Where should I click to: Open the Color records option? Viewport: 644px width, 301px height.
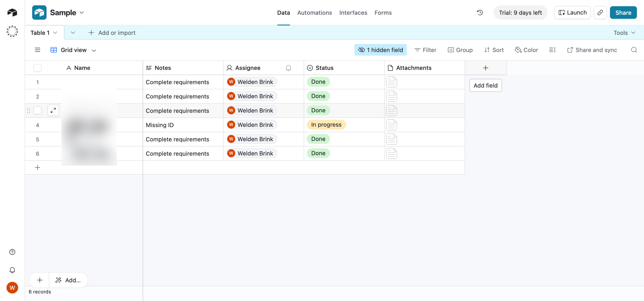[526, 50]
